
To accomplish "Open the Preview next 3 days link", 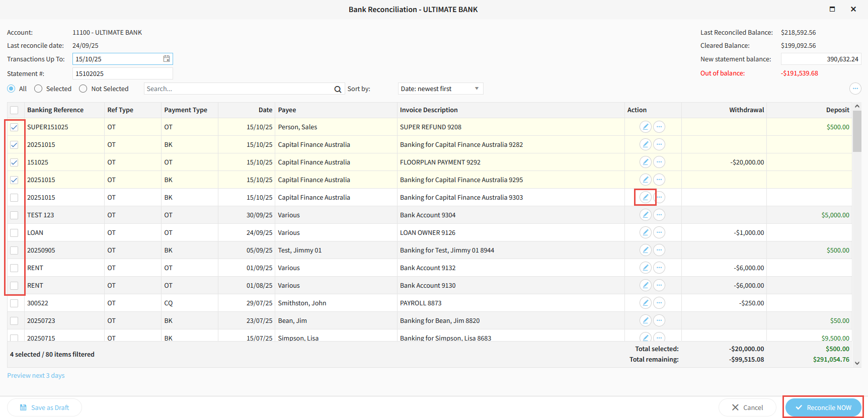I will 36,375.
